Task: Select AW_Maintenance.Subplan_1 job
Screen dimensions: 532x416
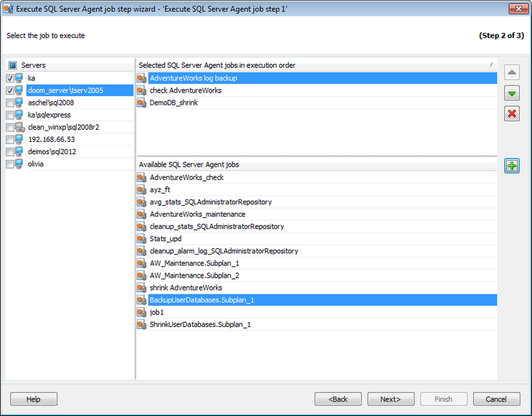Action: click(x=323, y=263)
